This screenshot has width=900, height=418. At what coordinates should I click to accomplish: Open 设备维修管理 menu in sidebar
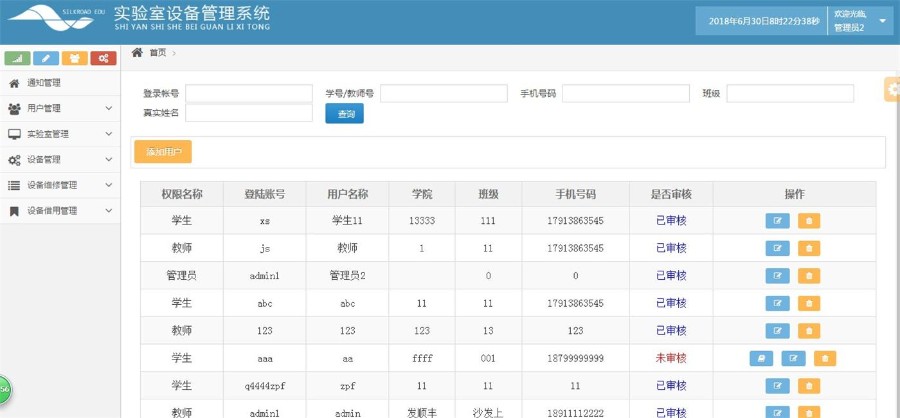(x=60, y=185)
